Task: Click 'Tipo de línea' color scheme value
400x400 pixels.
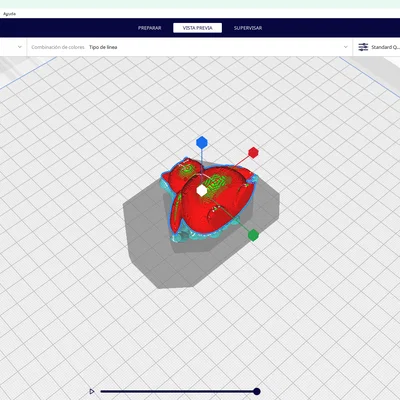Action: click(103, 47)
